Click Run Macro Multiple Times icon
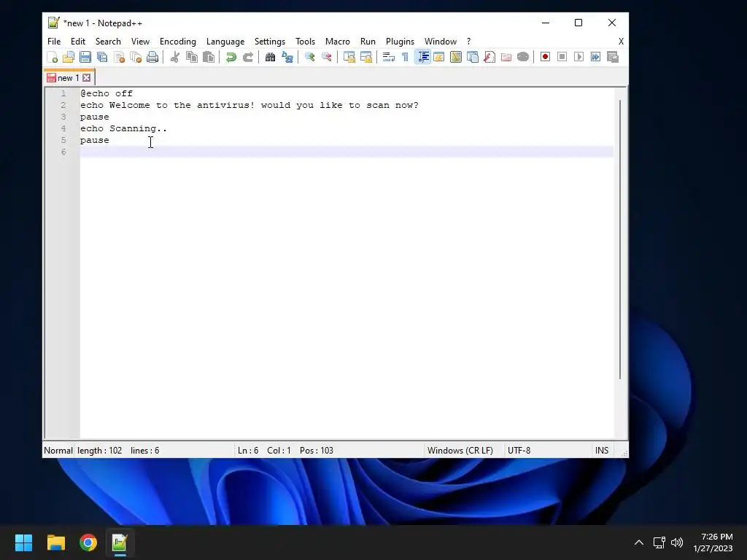The width and height of the screenshot is (747, 560). [595, 57]
